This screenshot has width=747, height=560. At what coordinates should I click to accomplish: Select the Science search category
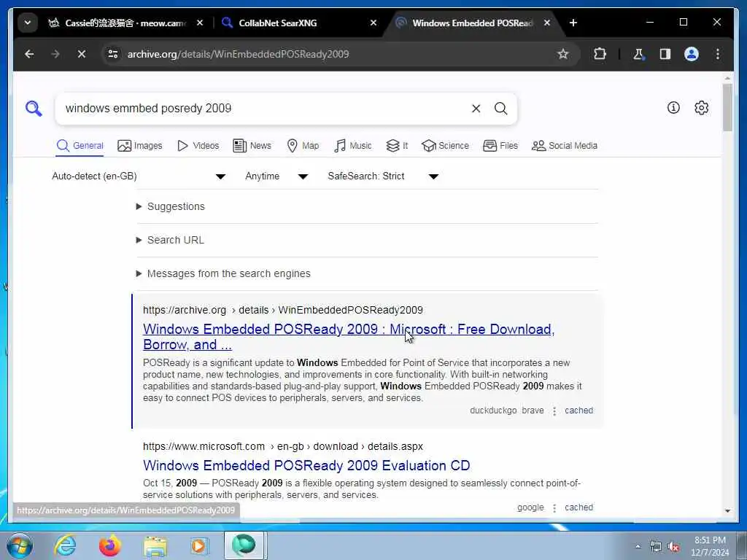click(446, 146)
